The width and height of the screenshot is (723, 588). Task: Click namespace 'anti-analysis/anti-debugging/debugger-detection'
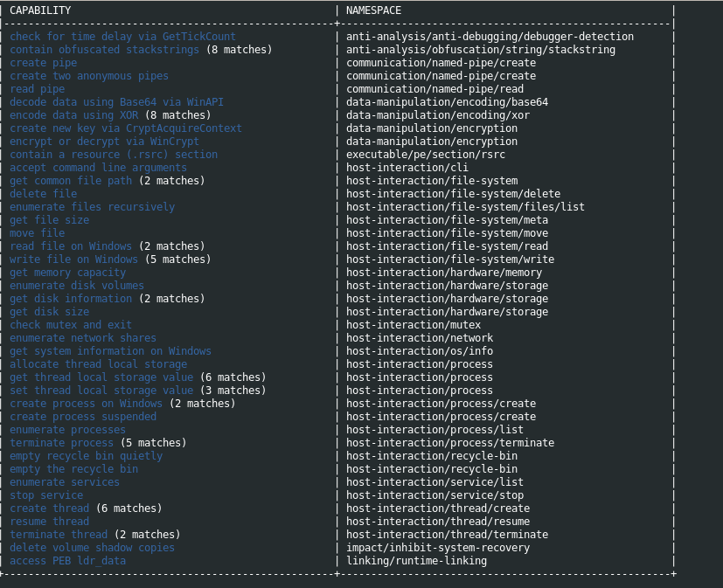point(490,37)
